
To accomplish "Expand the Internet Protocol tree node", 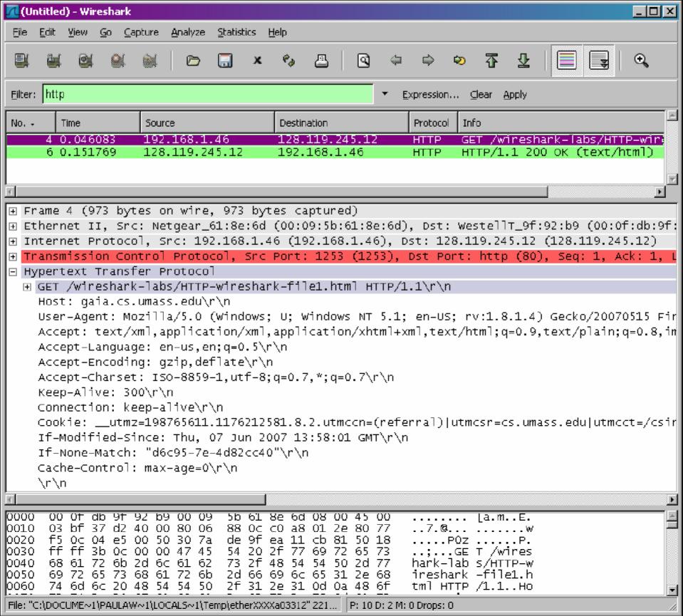I will coord(13,241).
